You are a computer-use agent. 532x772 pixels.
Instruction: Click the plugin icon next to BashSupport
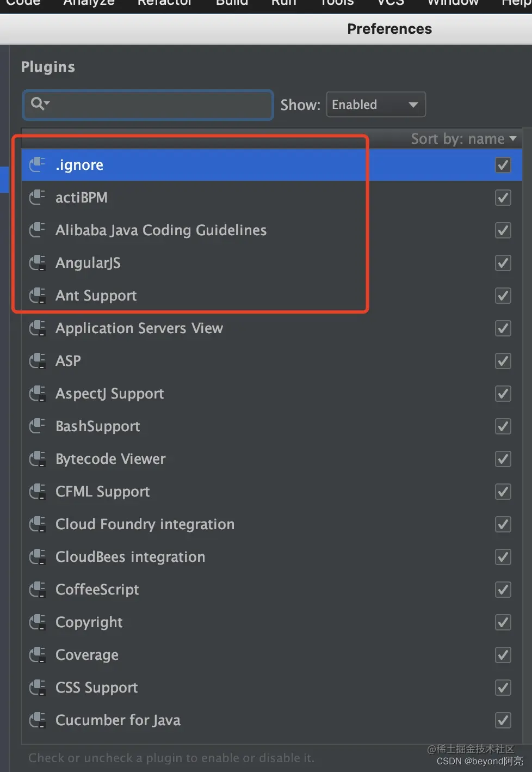[37, 426]
